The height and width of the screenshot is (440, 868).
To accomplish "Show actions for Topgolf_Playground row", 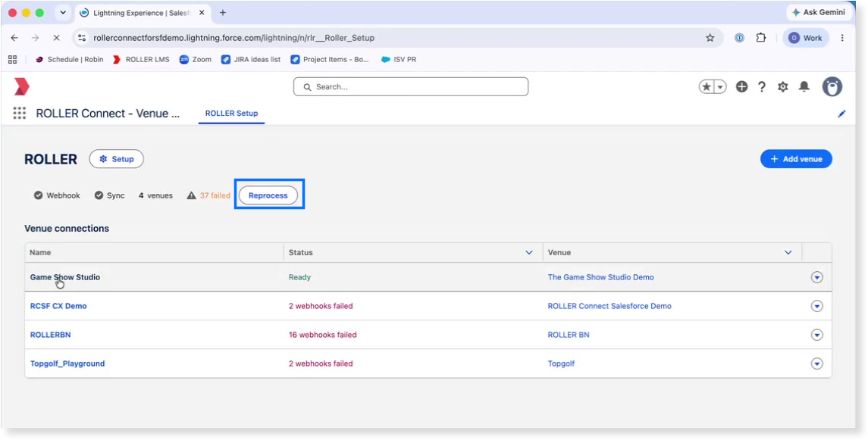I will pyautogui.click(x=816, y=364).
